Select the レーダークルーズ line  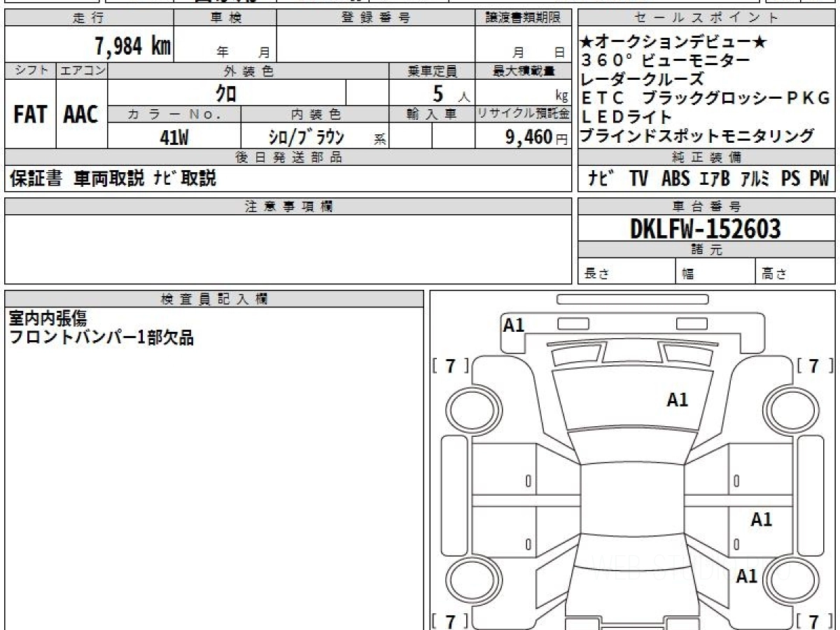pos(642,79)
